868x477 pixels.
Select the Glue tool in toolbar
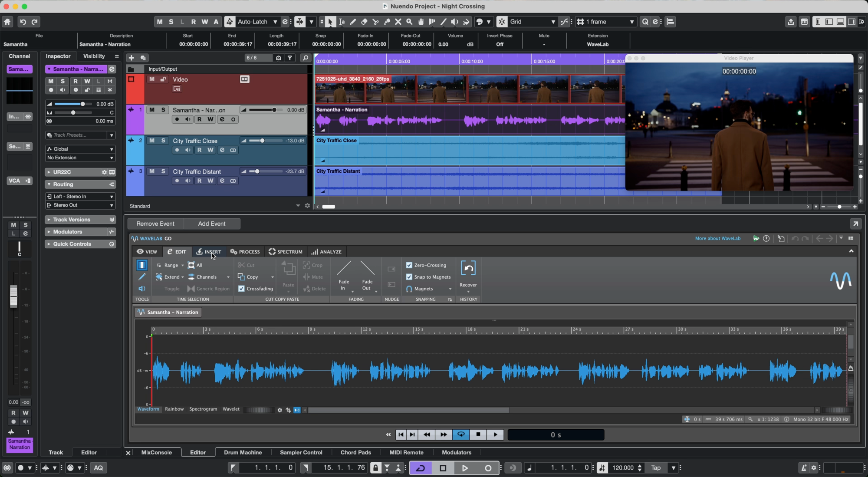click(x=387, y=22)
